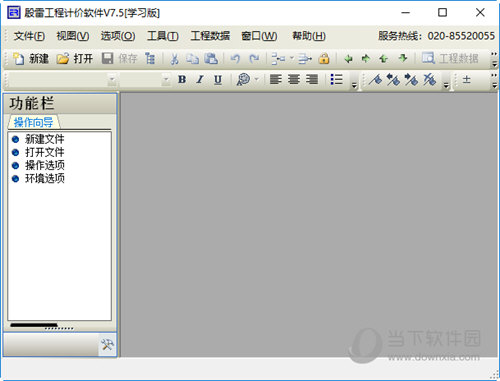
Task: Open the 文件(F) menu
Action: tap(29, 36)
